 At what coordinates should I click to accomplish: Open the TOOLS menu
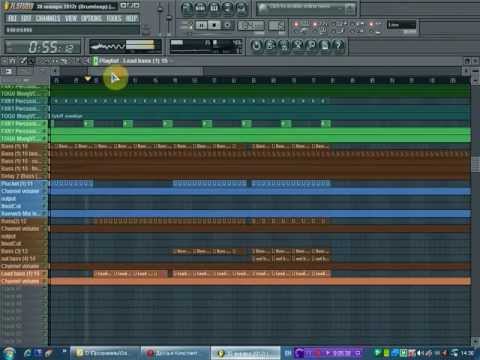[114, 18]
